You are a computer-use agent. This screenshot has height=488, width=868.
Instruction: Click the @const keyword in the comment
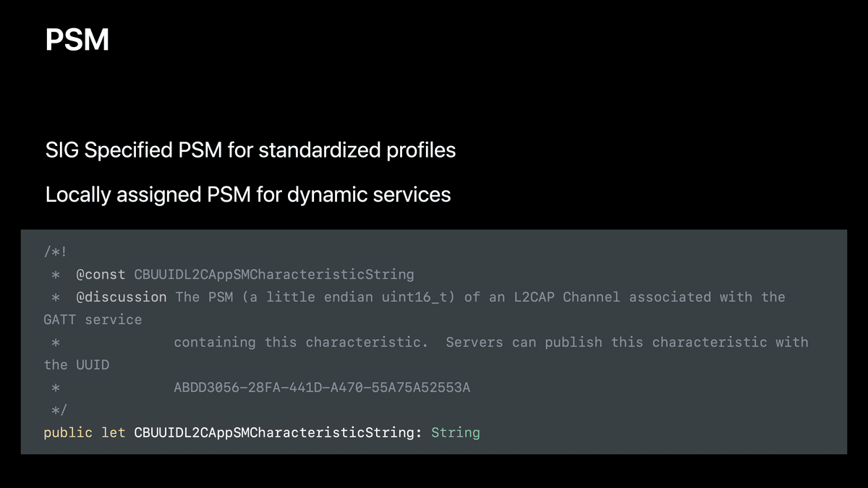[101, 274]
